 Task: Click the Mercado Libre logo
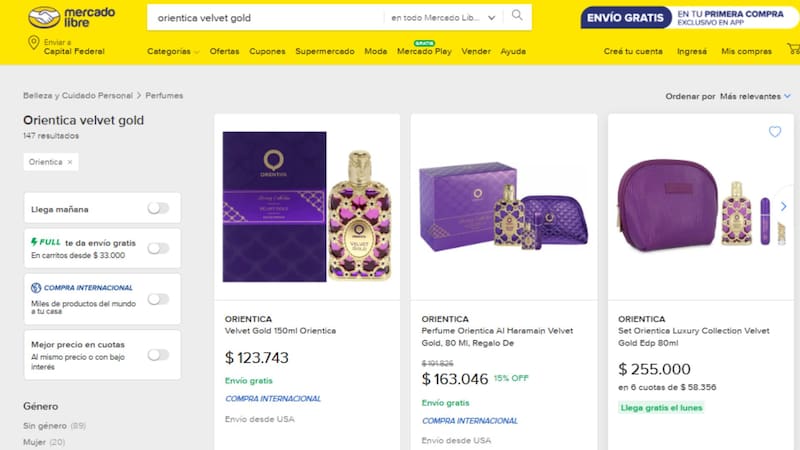[72, 17]
